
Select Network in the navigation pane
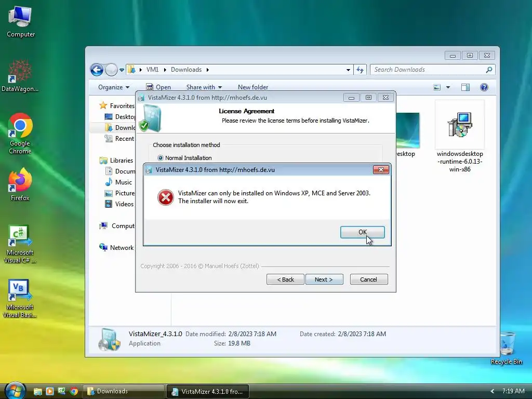tap(116, 248)
